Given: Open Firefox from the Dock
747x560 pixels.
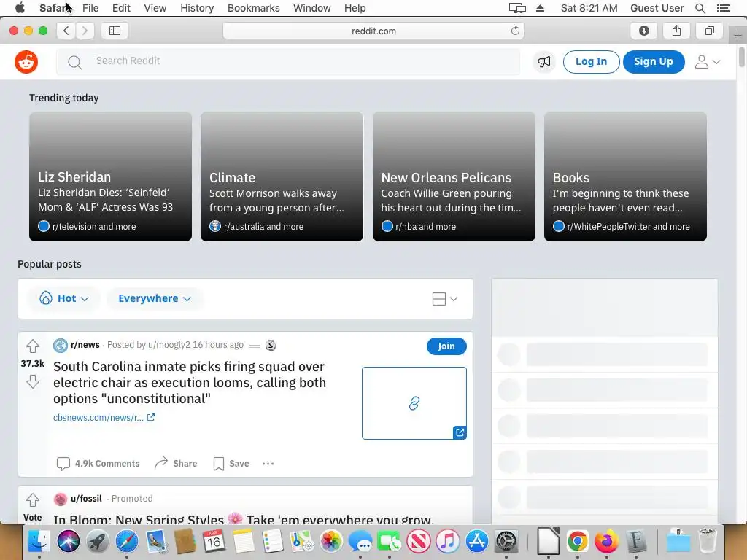Looking at the screenshot, I should (x=606, y=542).
